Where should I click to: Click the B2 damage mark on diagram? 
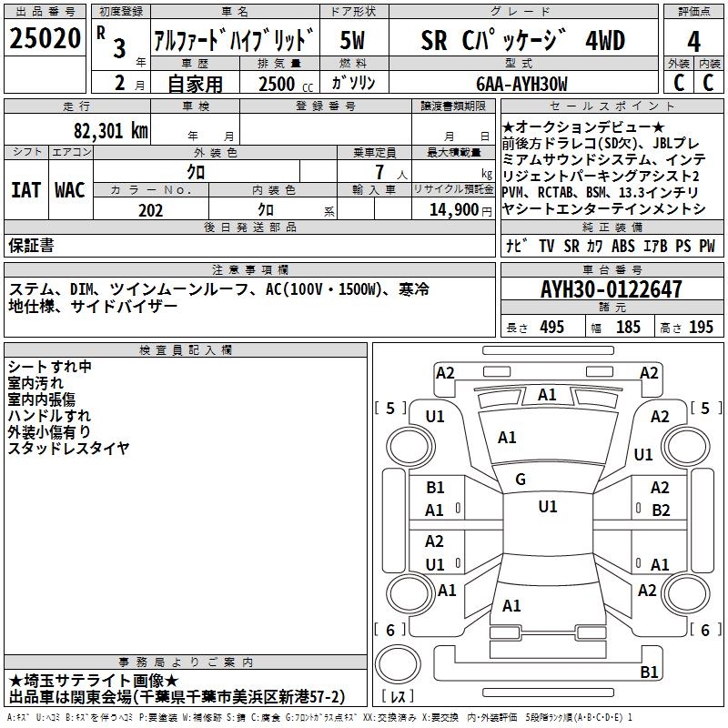pyautogui.click(x=661, y=510)
